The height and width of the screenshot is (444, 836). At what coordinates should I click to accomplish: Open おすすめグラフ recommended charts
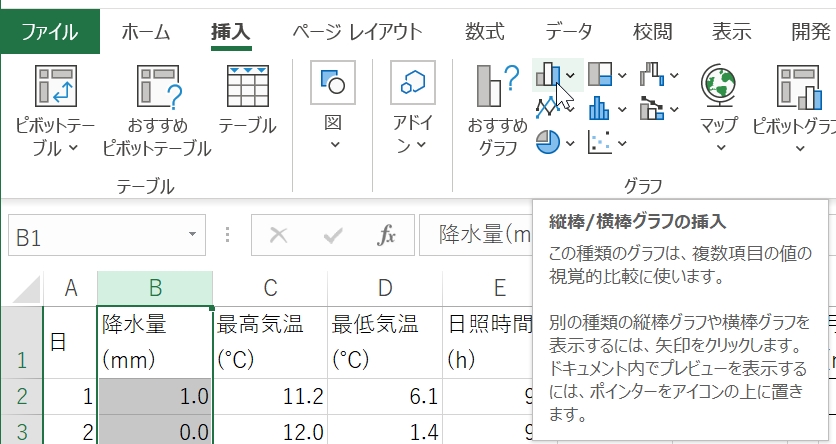click(498, 111)
